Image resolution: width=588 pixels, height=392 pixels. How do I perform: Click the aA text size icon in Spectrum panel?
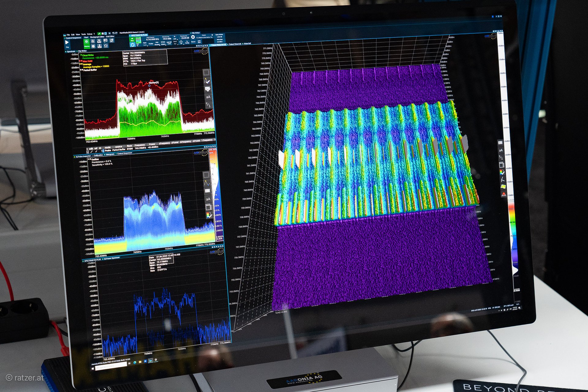[x=208, y=97]
